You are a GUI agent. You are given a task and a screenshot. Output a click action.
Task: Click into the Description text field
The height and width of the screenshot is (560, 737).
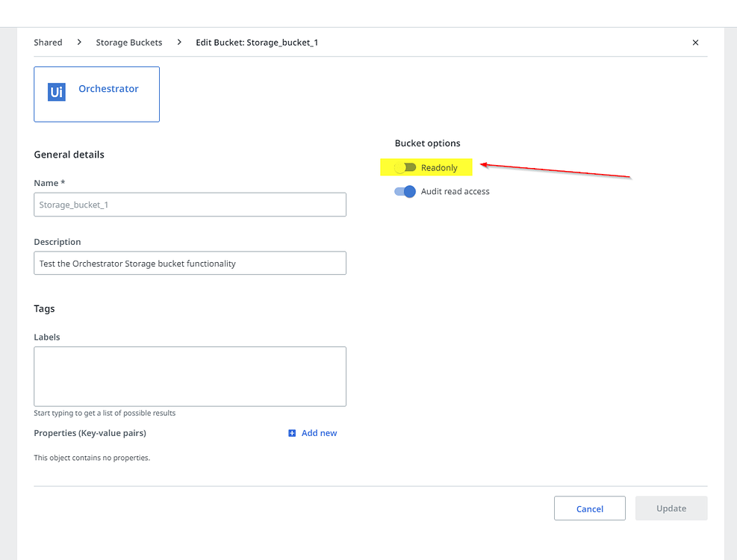[x=190, y=263]
